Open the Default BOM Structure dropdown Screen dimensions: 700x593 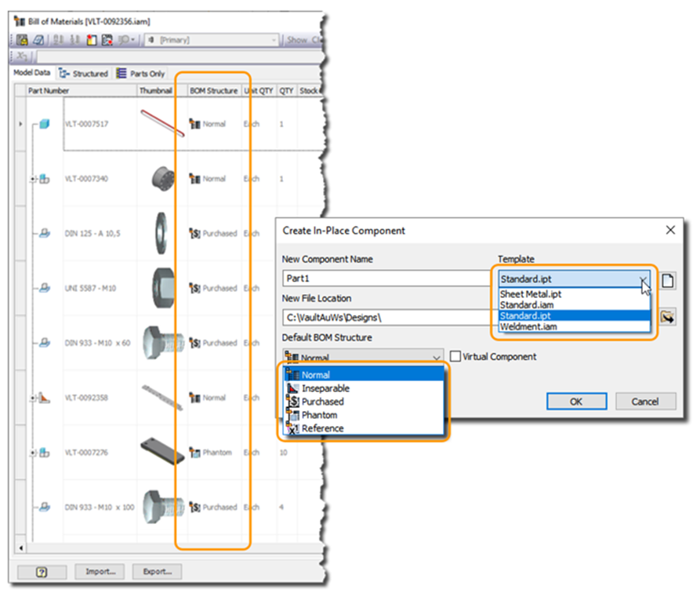436,358
